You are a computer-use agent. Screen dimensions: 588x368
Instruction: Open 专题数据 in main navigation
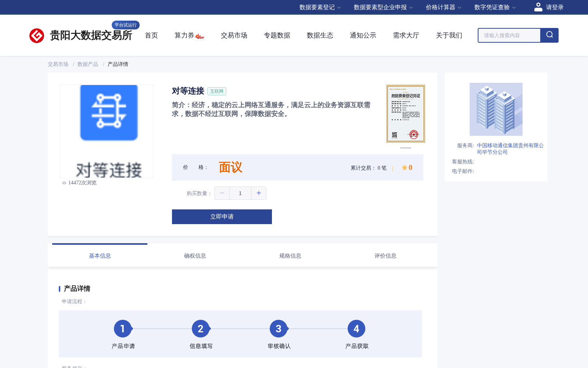click(x=277, y=35)
